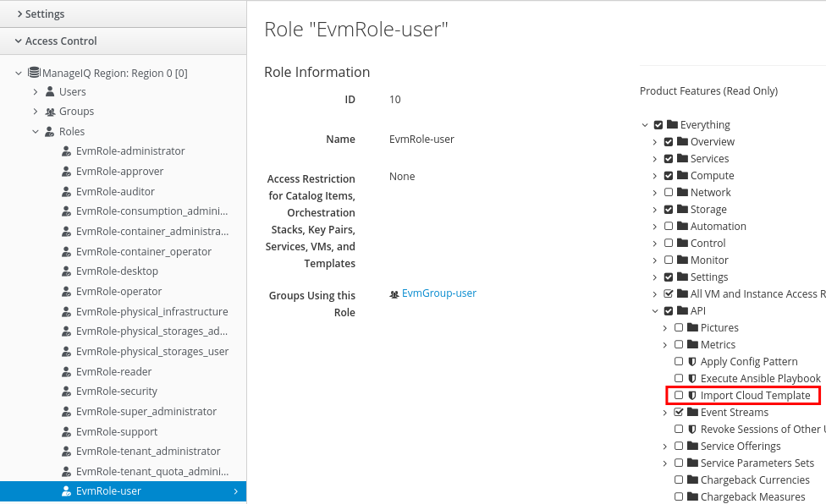Open the EvmGroup-user link
The width and height of the screenshot is (826, 504).
(440, 293)
